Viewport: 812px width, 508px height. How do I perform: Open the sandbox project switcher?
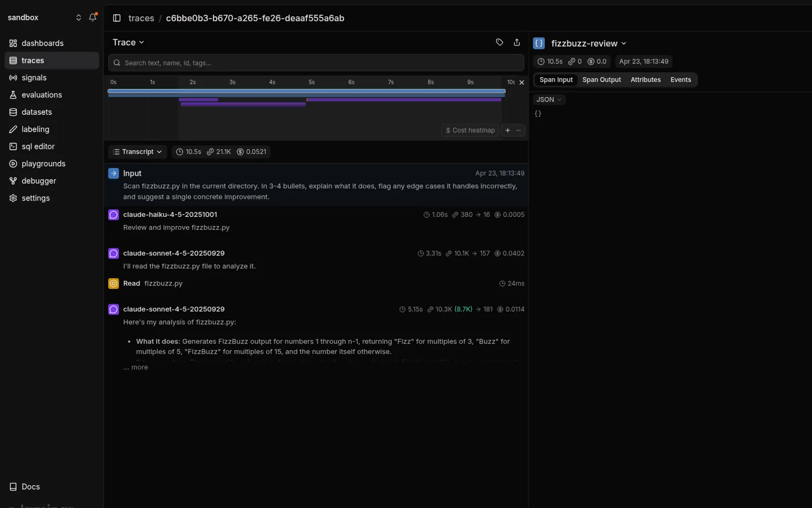(44, 17)
